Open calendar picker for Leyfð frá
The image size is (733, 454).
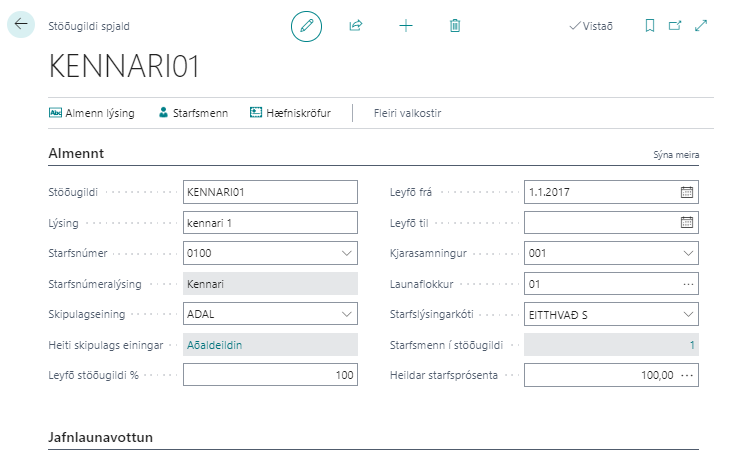pyautogui.click(x=687, y=191)
